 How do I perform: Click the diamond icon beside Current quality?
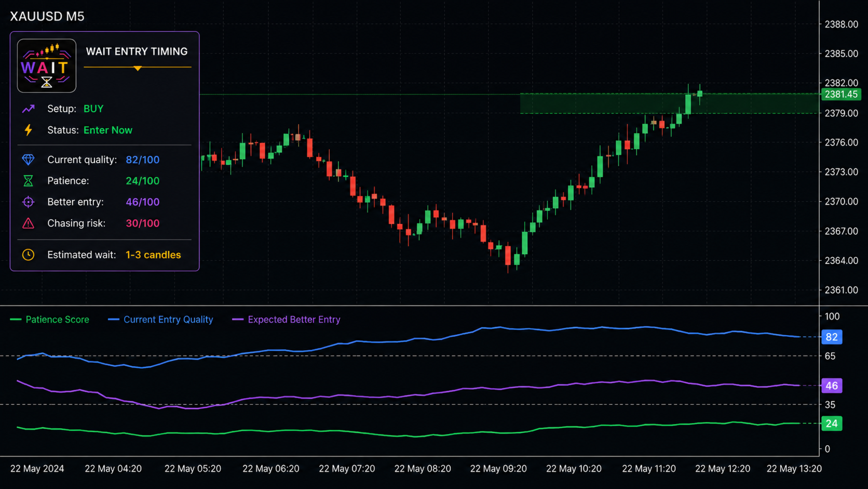click(x=28, y=160)
